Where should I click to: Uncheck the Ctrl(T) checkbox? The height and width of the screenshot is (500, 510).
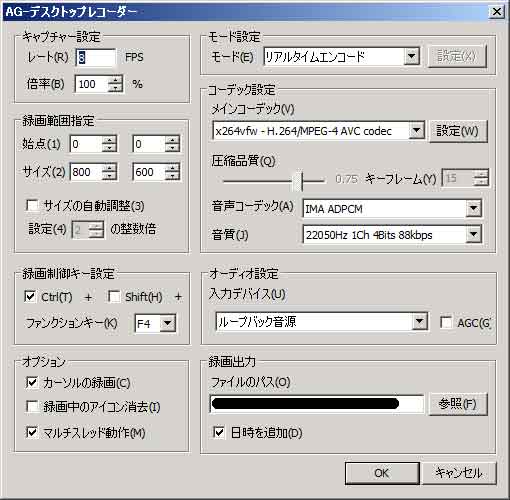[x=30, y=296]
